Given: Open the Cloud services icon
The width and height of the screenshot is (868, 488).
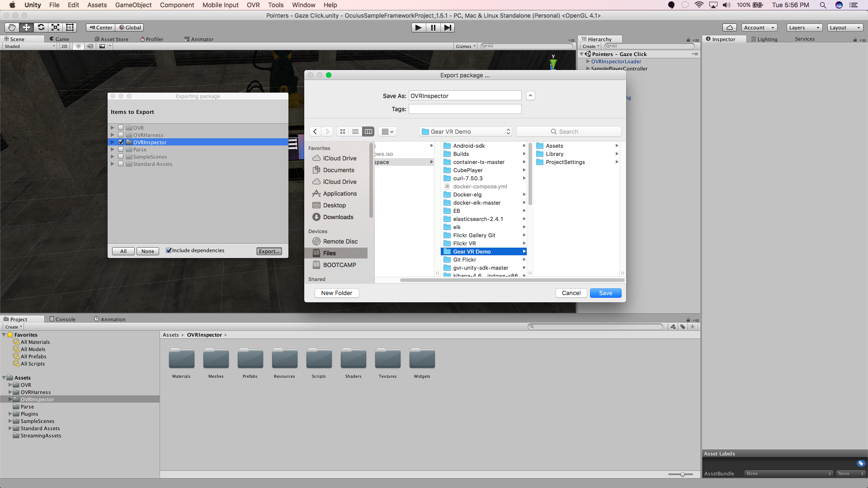Looking at the screenshot, I should [729, 28].
